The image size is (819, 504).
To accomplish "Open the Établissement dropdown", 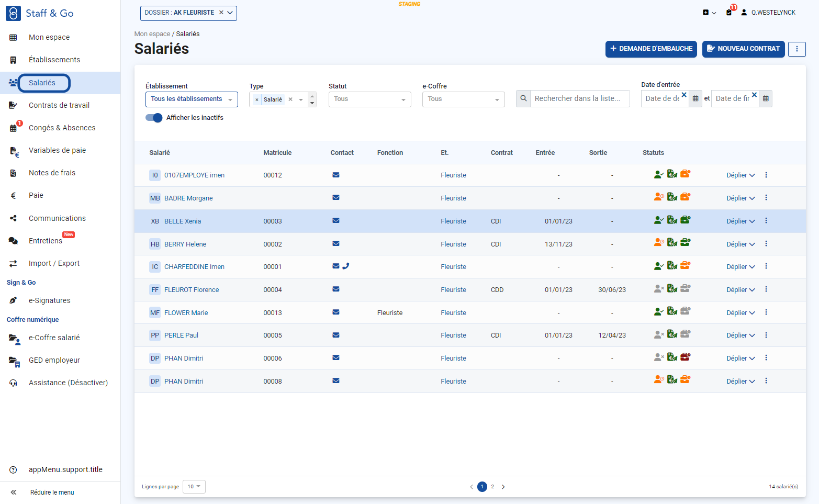I will tap(192, 99).
